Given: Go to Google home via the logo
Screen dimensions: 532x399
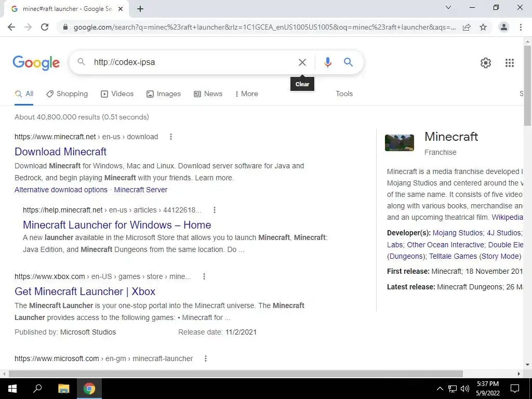Looking at the screenshot, I should tap(36, 63).
